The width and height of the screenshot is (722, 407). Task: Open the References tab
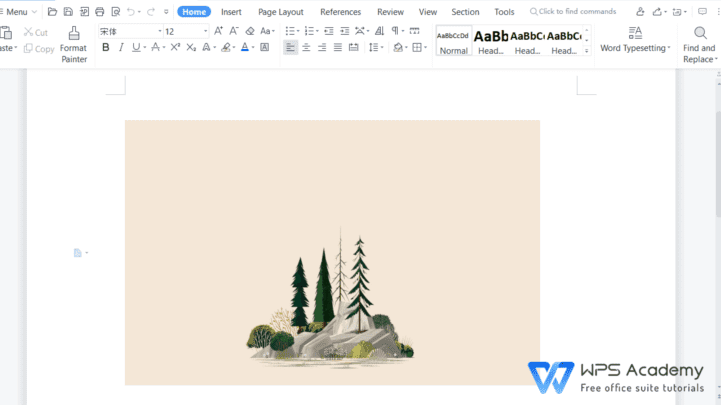(x=341, y=12)
